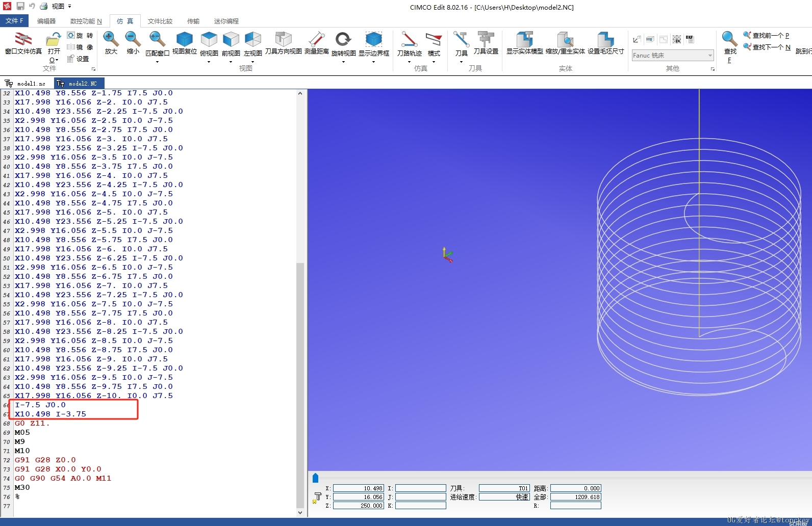Click the Z coordinate field showing 250.000
Screen dimensions: 812x526
[359, 506]
